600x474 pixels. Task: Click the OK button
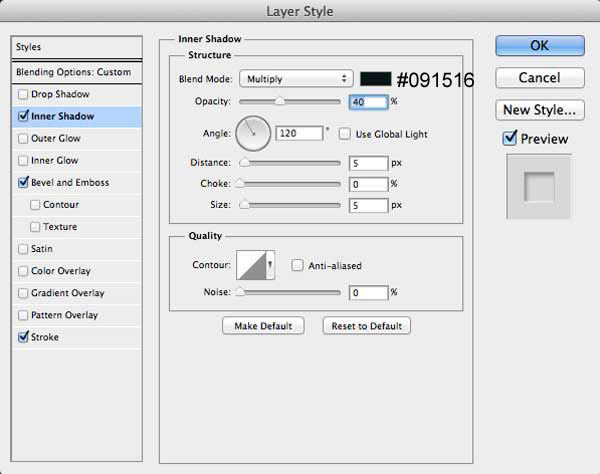[x=540, y=46]
